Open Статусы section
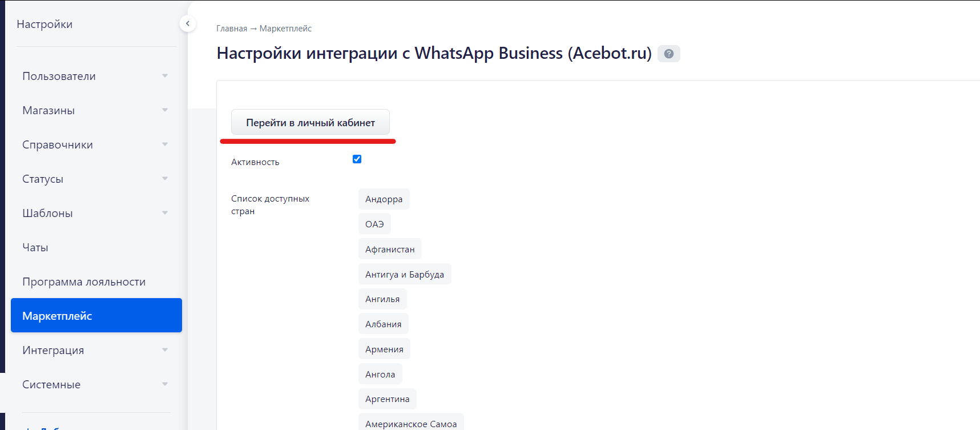 [x=43, y=179]
